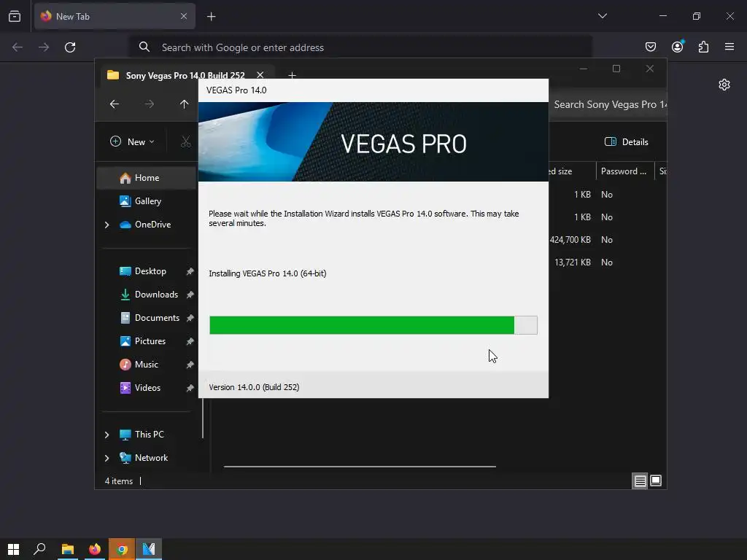Click 'Version 14.0.0 (Build 252)' installer text
This screenshot has width=747, height=560.
pos(254,387)
